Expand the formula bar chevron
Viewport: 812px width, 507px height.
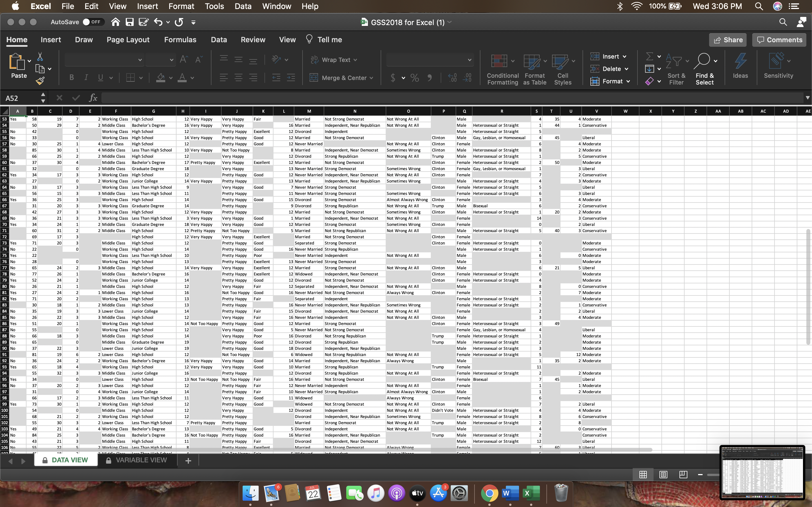point(807,98)
